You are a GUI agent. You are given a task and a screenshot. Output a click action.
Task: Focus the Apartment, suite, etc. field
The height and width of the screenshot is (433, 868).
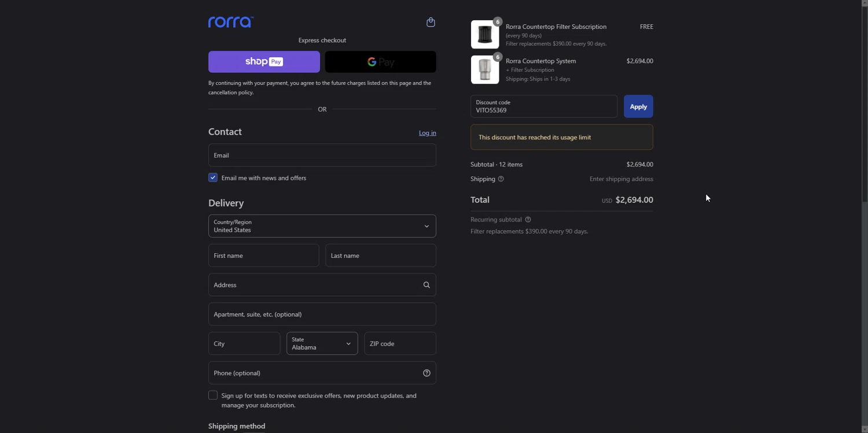pos(322,314)
